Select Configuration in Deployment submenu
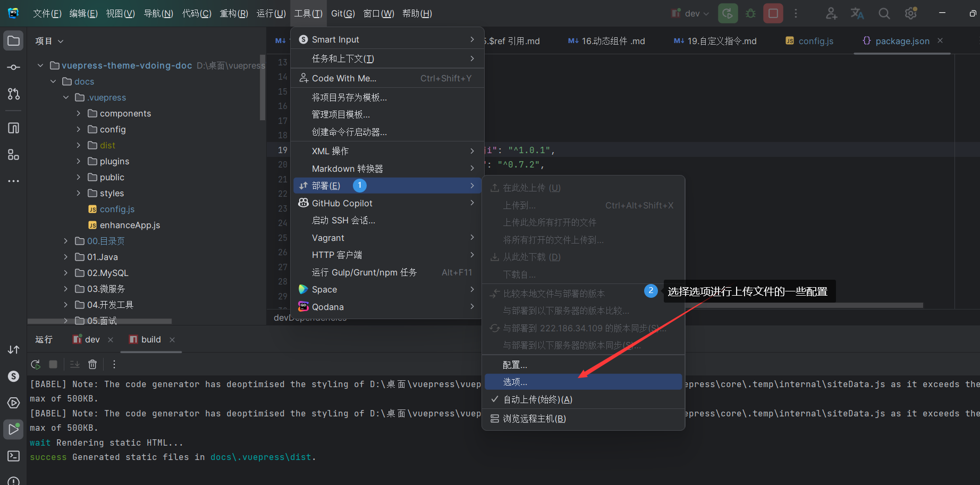980x485 pixels. pos(583,365)
